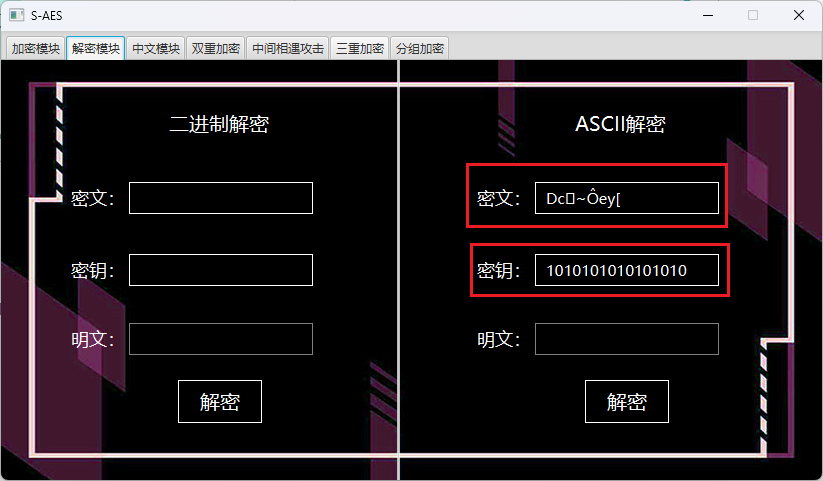Viewport: 823px width, 481px height.
Task: Select the 解密模块 tab
Action: pos(96,48)
